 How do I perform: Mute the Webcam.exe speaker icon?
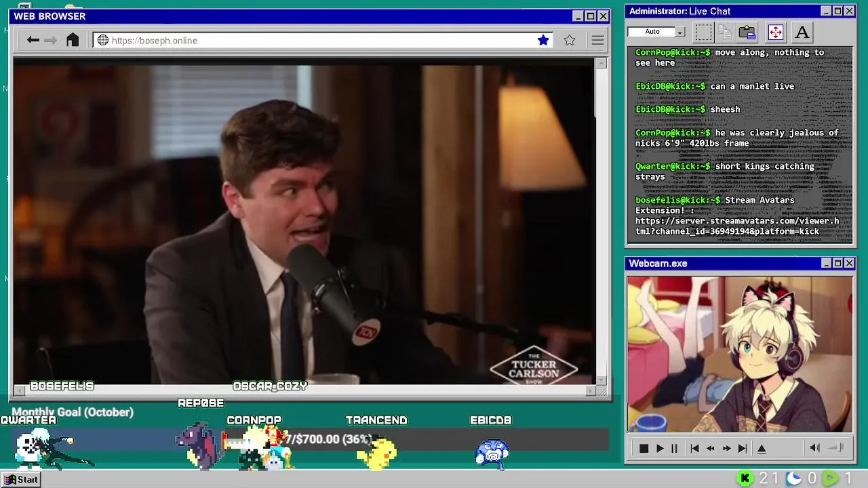point(815,447)
